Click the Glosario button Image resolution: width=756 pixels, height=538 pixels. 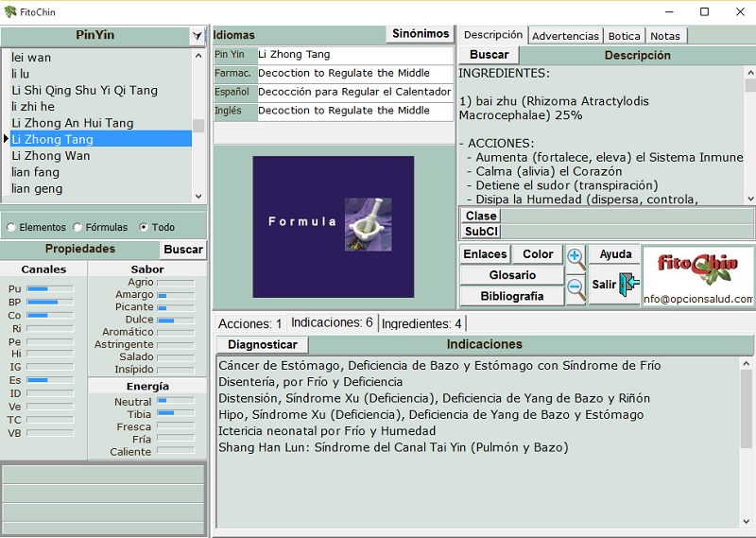[x=512, y=275]
